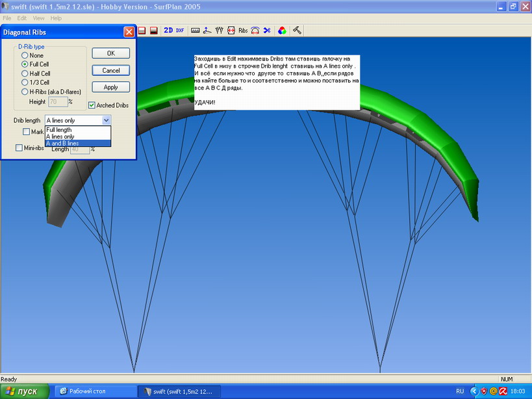Open the Windows 'пуск' Start button

click(25, 391)
